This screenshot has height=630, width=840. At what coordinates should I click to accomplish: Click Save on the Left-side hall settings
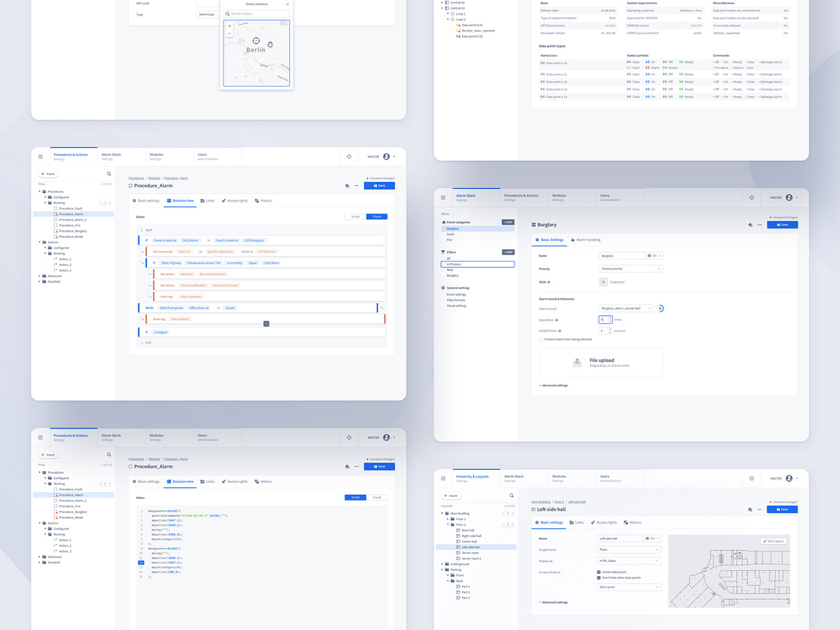coord(782,509)
